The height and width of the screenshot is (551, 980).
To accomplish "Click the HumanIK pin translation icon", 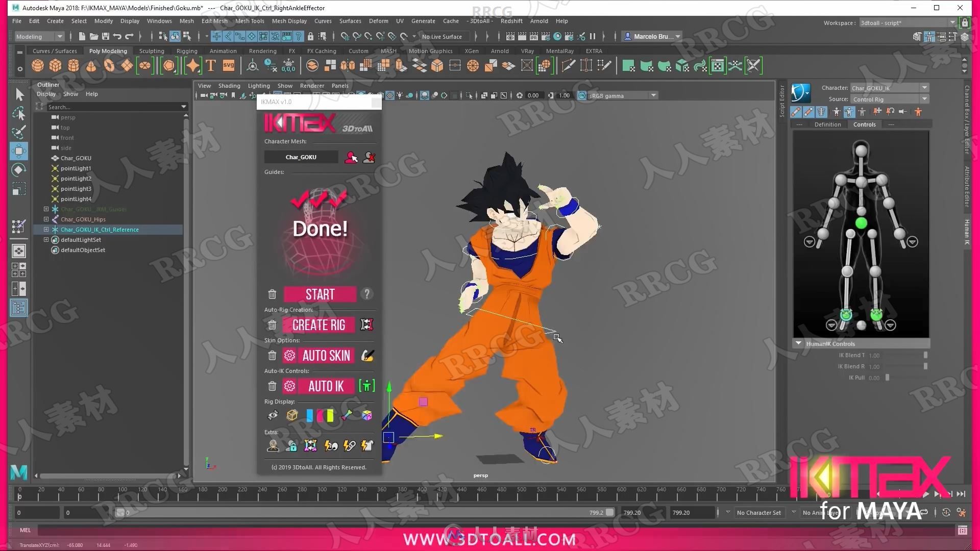I will point(877,111).
